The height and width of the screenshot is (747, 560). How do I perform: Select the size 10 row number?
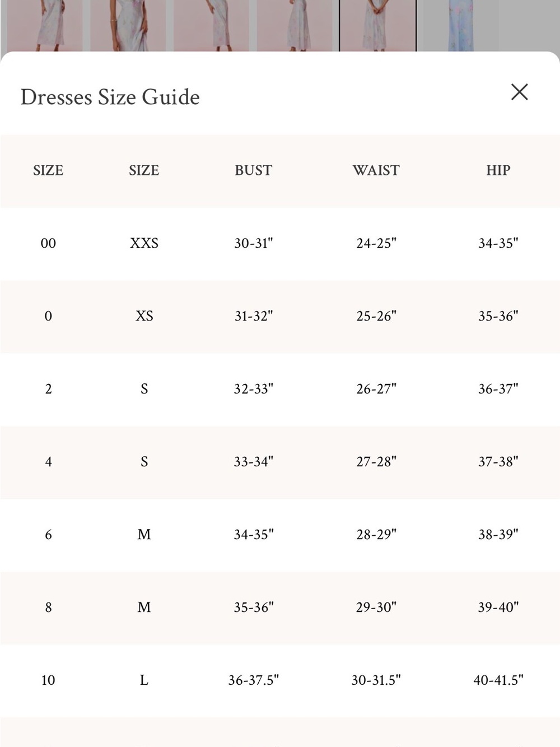[x=48, y=680]
